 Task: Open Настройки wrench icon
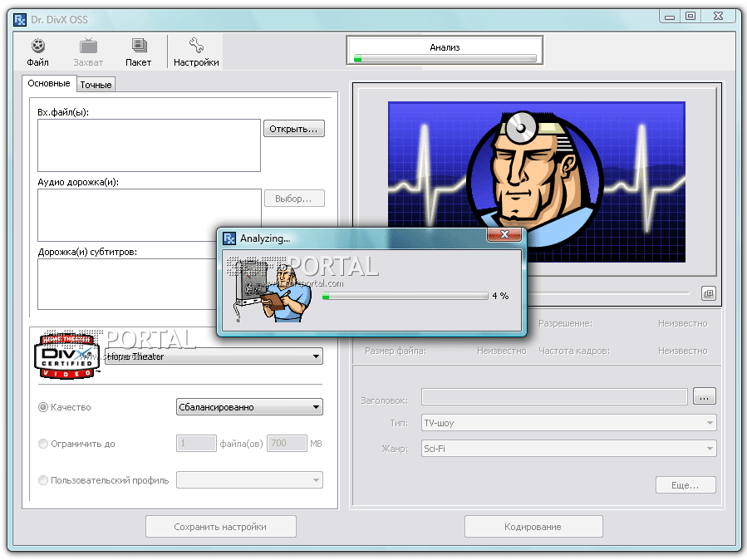[196, 52]
